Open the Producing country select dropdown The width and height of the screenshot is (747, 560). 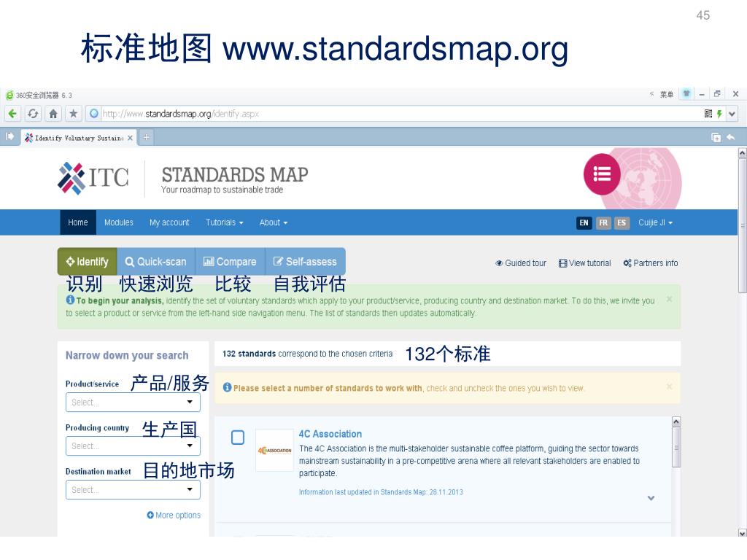coord(133,446)
